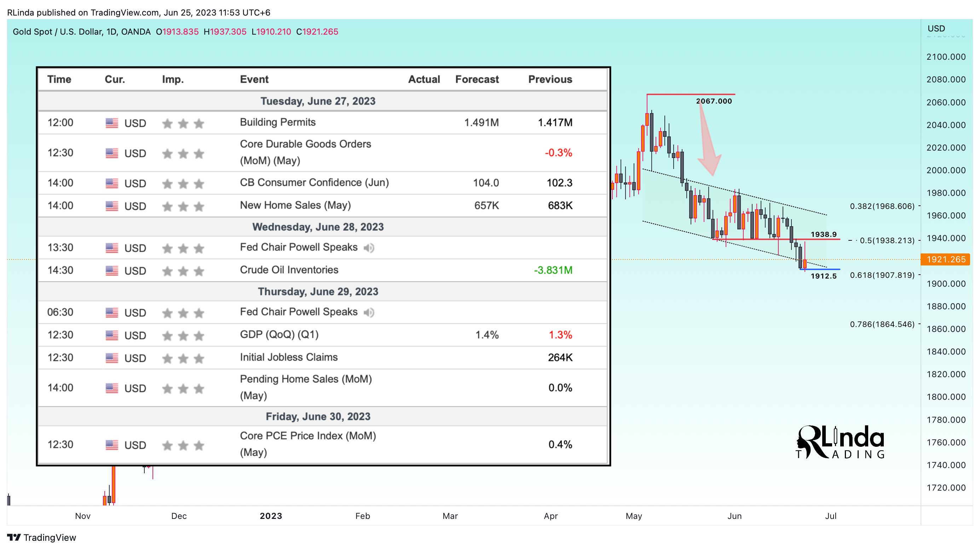Click the Event column header
980x550 pixels.
(x=254, y=79)
